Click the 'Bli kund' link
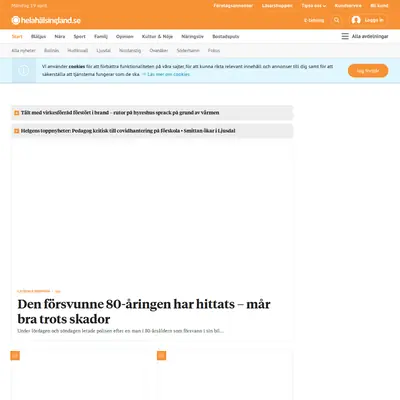400x400 pixels. click(x=379, y=6)
